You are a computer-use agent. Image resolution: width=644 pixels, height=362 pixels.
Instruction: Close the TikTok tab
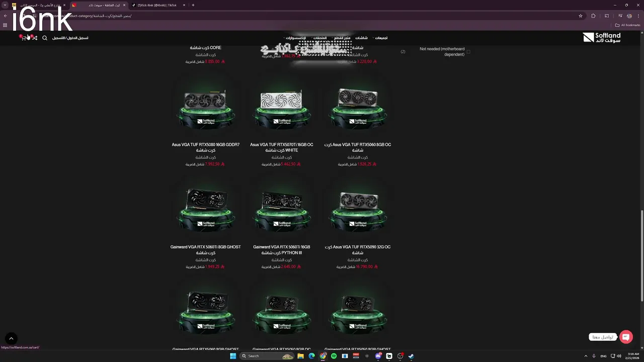click(184, 5)
